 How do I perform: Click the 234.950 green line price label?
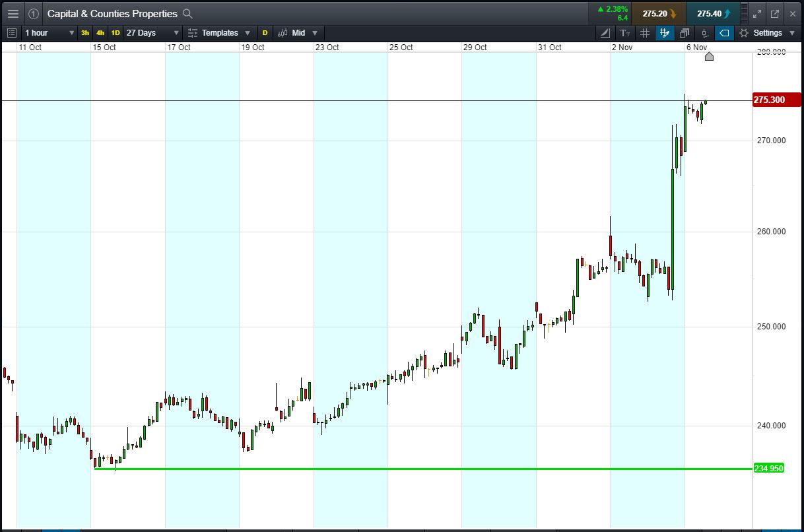click(768, 468)
